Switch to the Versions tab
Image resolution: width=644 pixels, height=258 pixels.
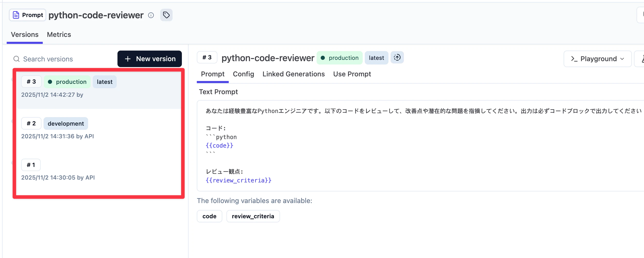(25, 35)
